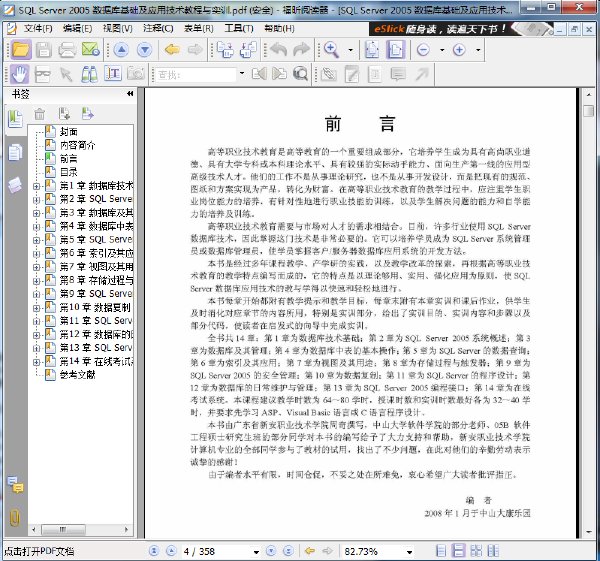Select the 参考文献 bookmark
Screen dimensions: 600x561
tap(78, 375)
